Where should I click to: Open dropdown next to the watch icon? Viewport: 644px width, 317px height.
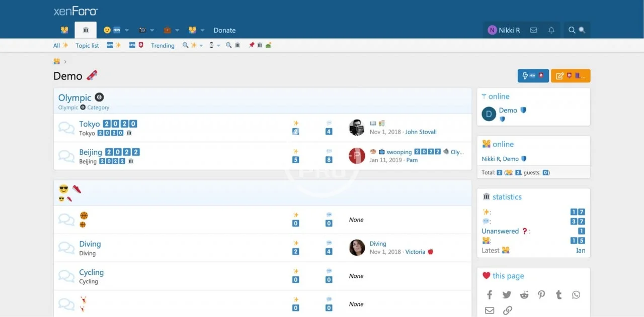[218, 46]
